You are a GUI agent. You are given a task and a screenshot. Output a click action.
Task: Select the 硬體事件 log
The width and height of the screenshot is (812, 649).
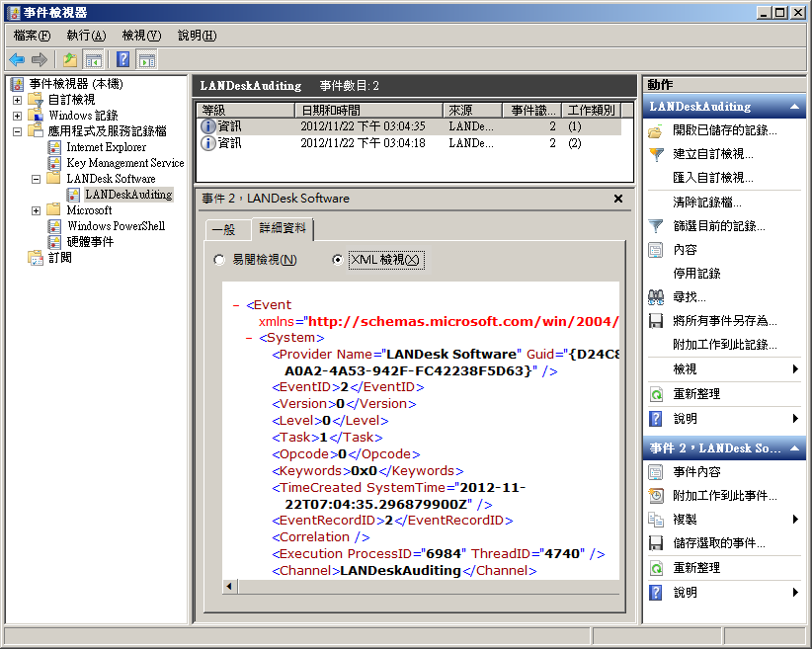90,242
